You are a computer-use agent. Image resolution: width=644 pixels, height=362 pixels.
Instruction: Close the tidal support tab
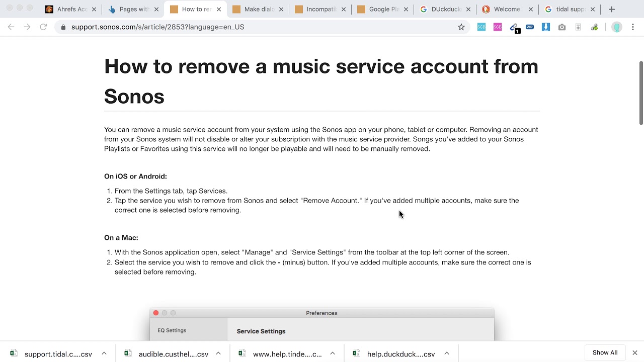pyautogui.click(x=593, y=9)
